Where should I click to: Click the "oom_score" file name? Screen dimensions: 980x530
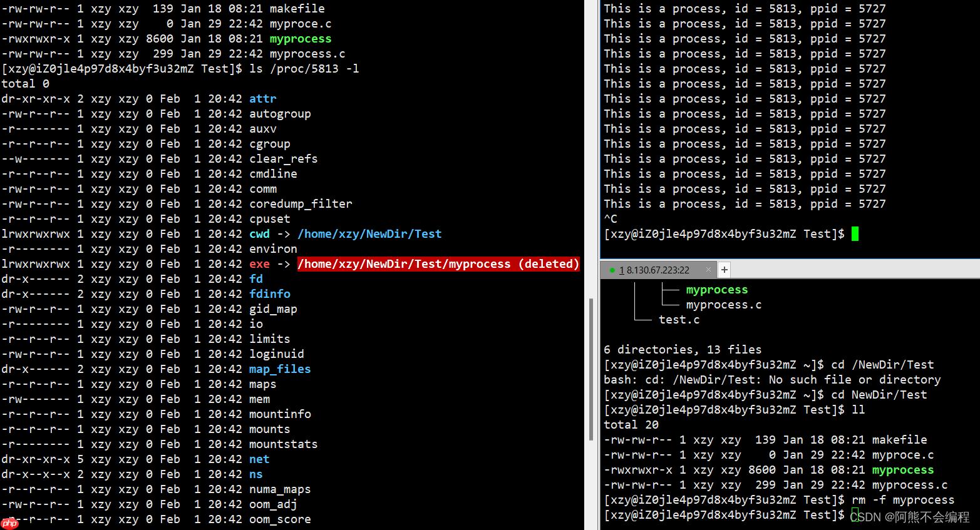tap(280, 519)
